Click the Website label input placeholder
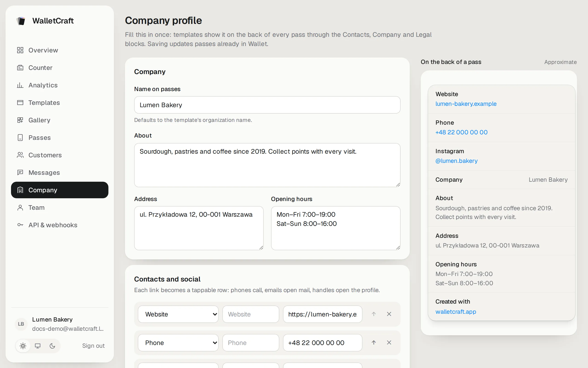This screenshot has width=588, height=368. coord(251,314)
